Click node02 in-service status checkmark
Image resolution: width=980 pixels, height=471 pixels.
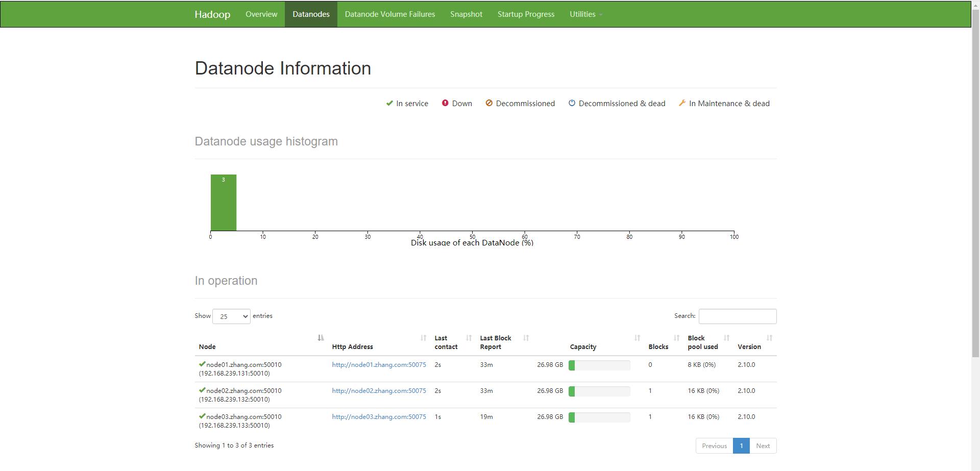click(202, 390)
